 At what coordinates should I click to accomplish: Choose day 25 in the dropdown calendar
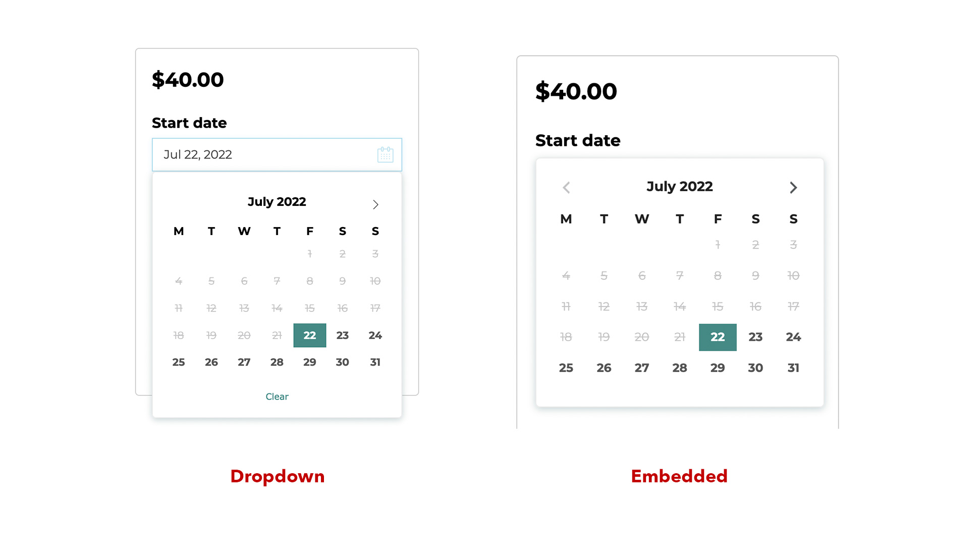[179, 362]
